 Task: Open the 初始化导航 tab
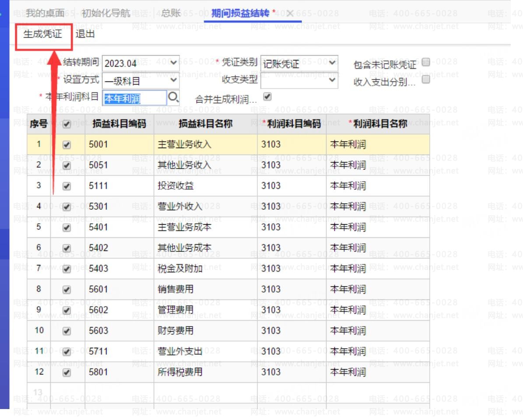[106, 13]
